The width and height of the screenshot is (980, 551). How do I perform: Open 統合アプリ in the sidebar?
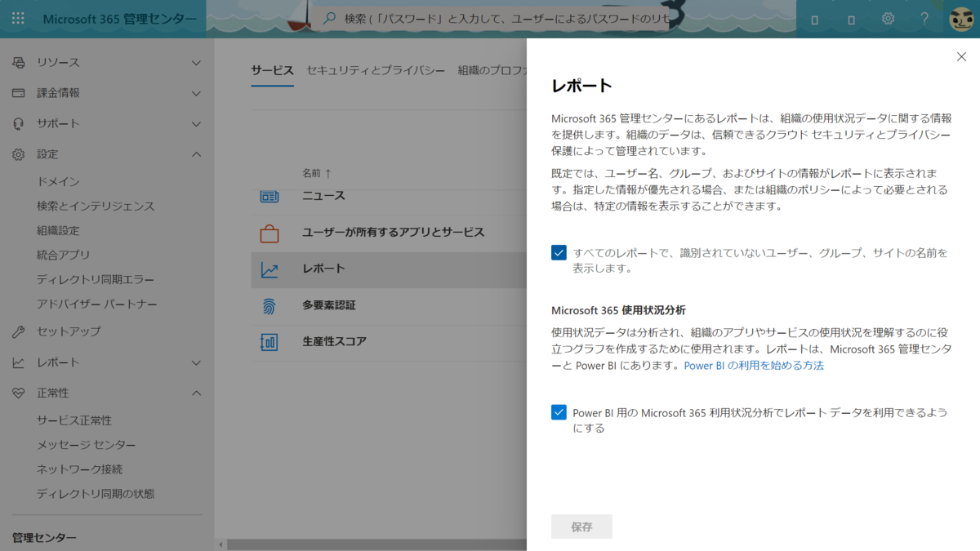(x=63, y=255)
